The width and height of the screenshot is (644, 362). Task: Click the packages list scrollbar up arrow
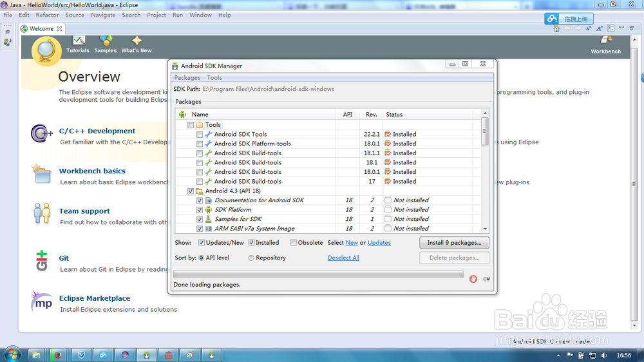tap(485, 113)
